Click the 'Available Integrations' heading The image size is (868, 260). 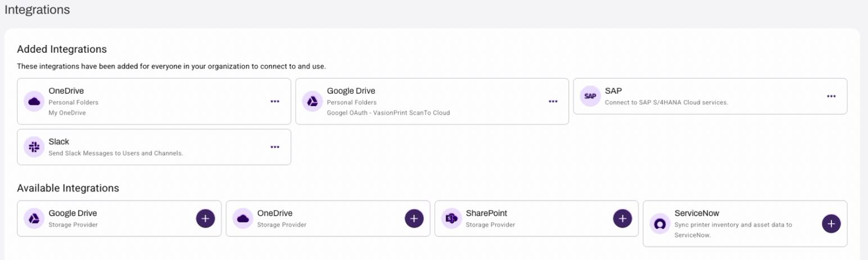(x=68, y=188)
